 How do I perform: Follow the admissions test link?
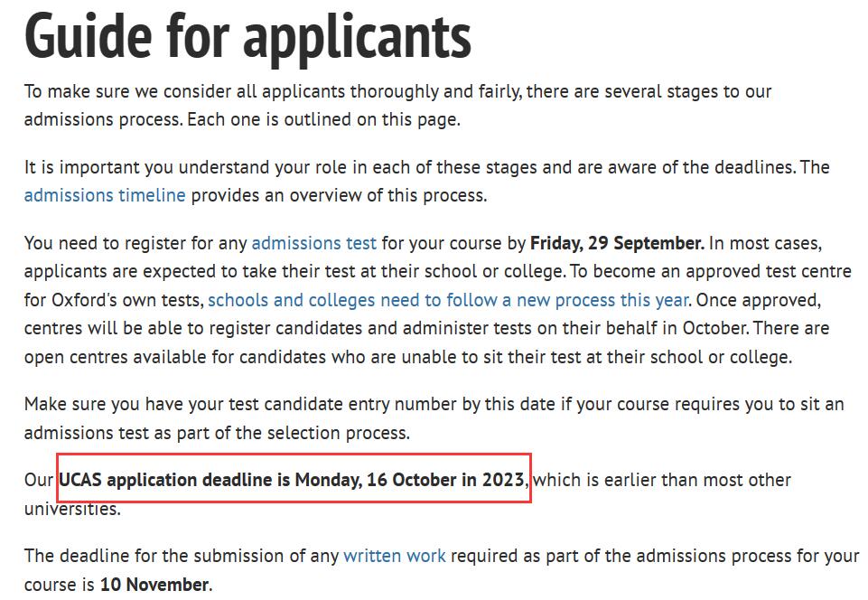[x=314, y=243]
